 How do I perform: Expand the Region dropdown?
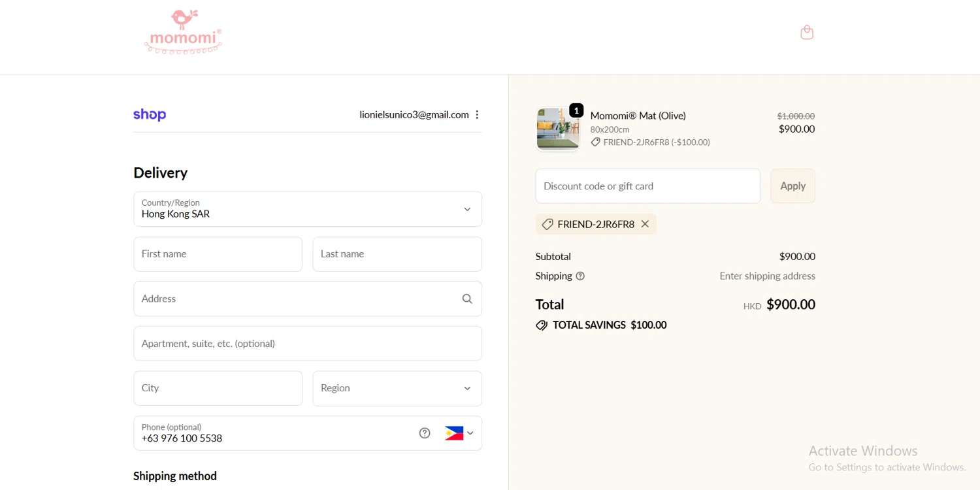pos(397,388)
